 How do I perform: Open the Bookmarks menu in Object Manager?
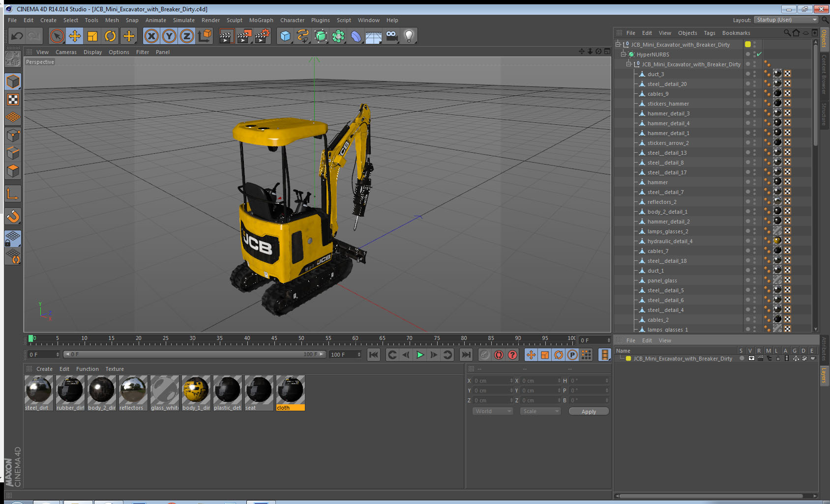pos(736,33)
